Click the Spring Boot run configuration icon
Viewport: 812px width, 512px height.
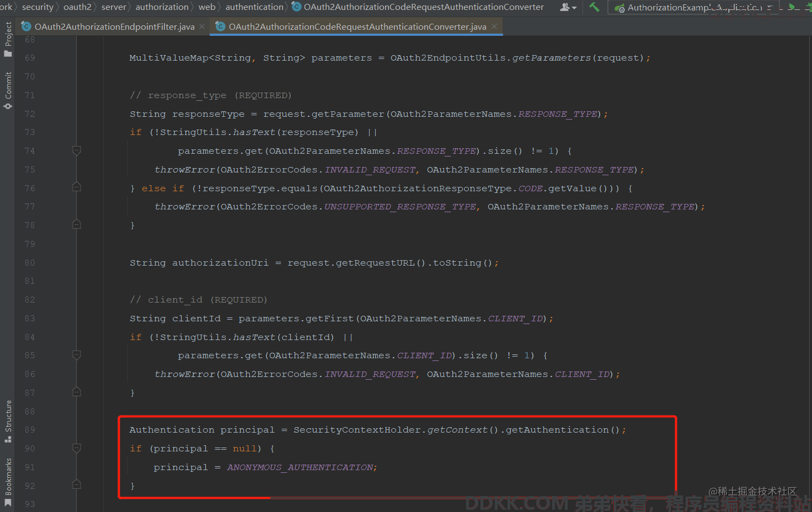[620, 8]
